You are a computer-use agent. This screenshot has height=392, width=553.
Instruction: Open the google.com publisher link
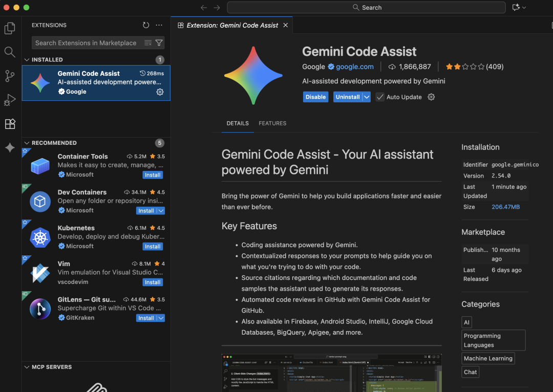(354, 67)
